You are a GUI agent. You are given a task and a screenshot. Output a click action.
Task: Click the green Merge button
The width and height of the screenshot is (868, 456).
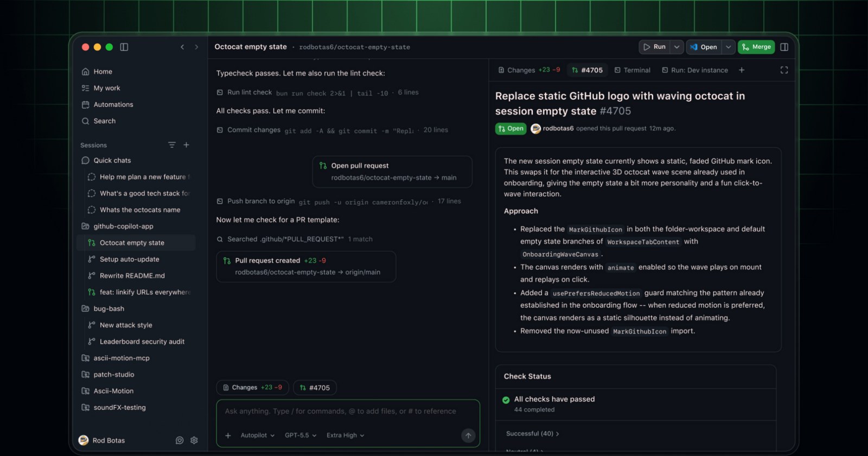(756, 47)
